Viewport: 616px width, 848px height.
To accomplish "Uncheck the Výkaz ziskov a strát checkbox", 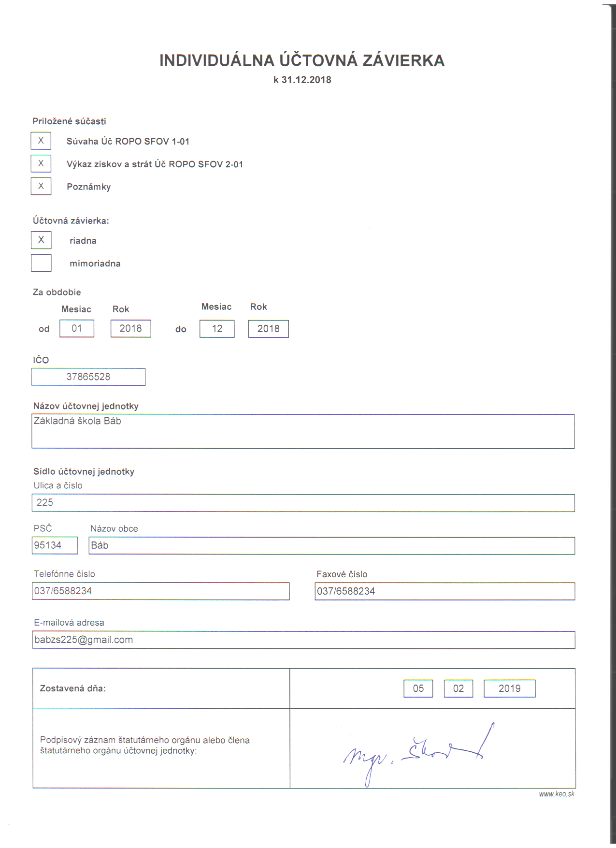I will tap(41, 163).
